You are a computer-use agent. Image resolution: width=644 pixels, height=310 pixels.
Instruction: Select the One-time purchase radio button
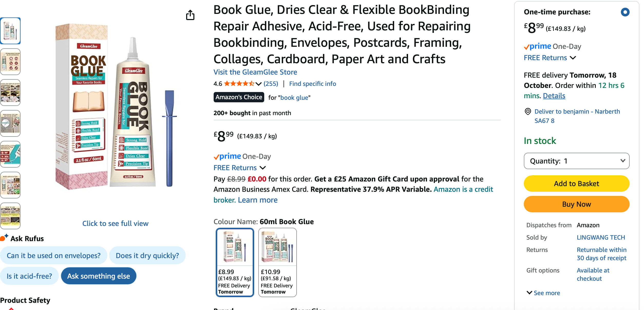[625, 12]
